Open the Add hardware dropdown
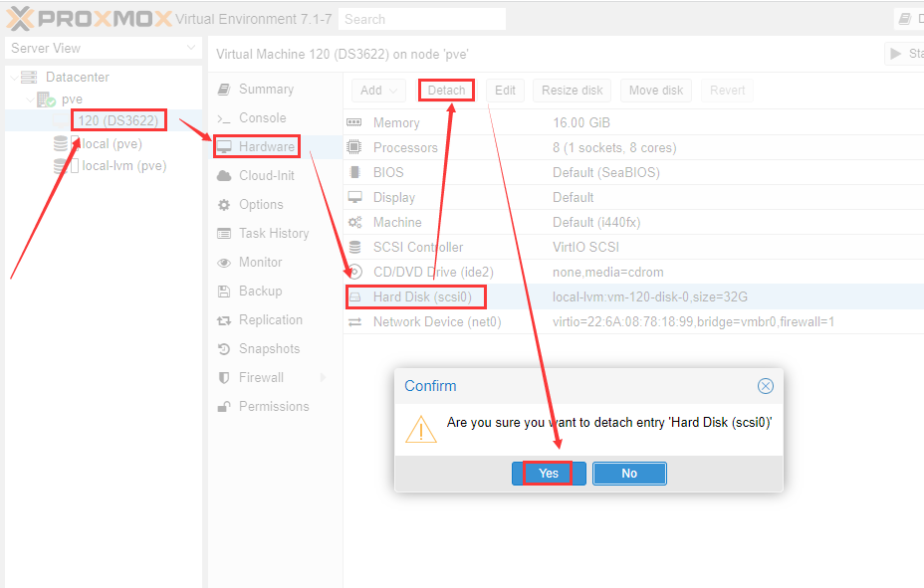Image resolution: width=924 pixels, height=588 pixels. 379,91
